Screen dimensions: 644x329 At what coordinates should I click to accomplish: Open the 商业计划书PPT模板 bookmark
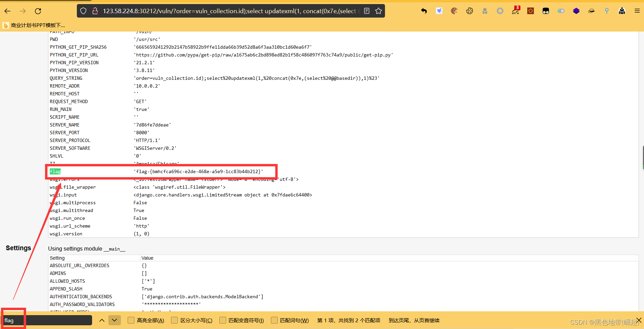tap(34, 25)
